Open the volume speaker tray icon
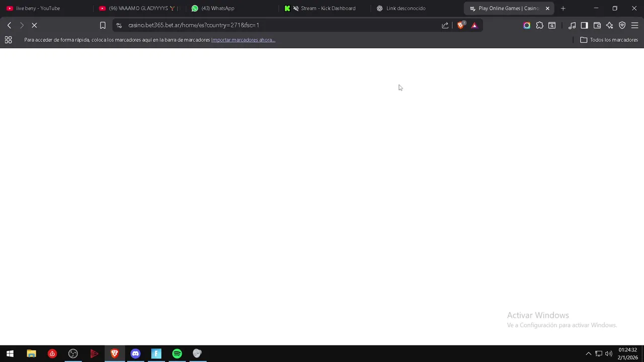This screenshot has width=644, height=362. (609, 353)
